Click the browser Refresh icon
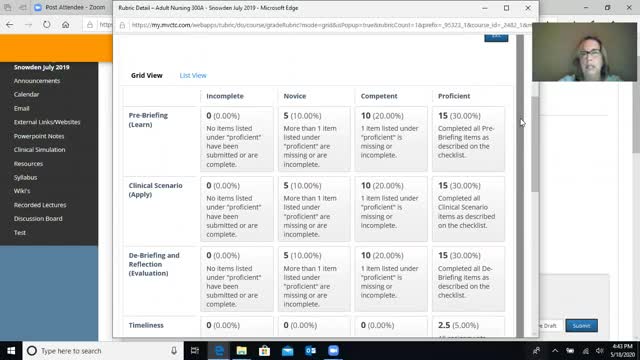 47,25
